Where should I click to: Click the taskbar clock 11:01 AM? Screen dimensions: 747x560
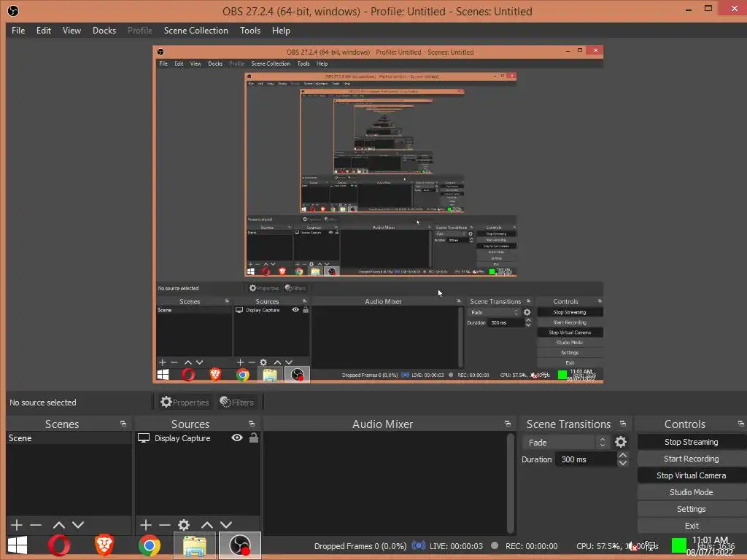point(710,540)
